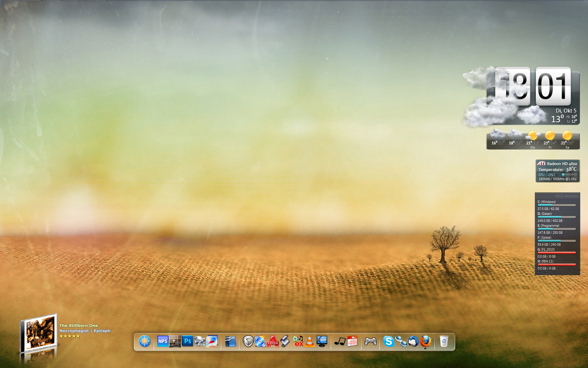This screenshot has width=588, height=368.
Task: Open the silver shield icon in the dock
Action: 248,341
